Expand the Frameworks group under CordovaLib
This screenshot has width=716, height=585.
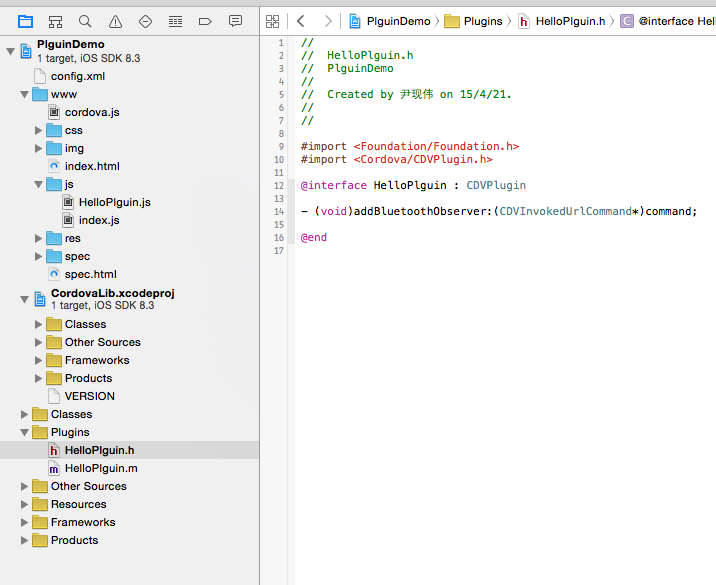tap(39, 360)
